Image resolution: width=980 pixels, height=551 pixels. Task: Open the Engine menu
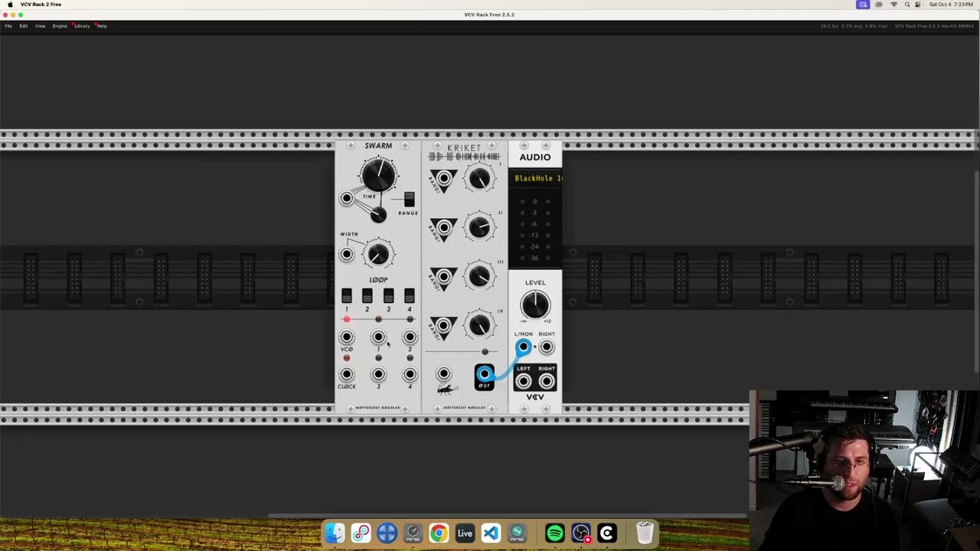coord(60,26)
